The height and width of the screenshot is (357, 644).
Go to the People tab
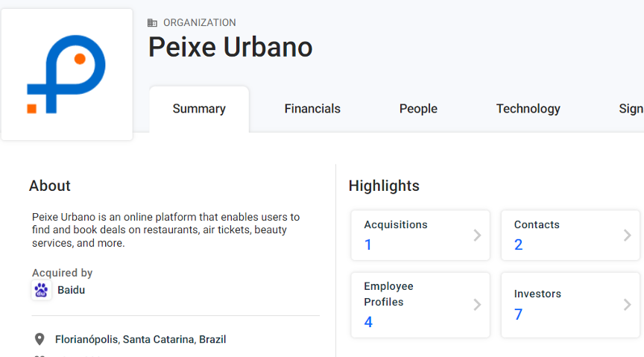[418, 109]
